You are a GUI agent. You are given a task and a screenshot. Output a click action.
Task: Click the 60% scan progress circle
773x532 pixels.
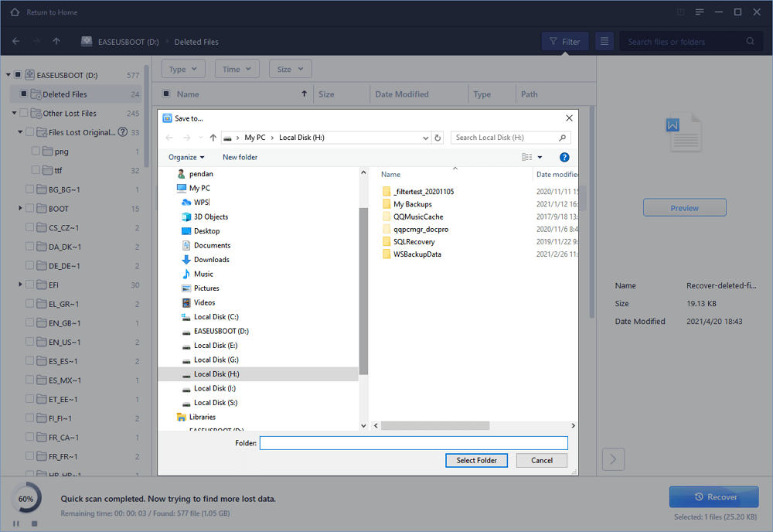click(x=26, y=499)
